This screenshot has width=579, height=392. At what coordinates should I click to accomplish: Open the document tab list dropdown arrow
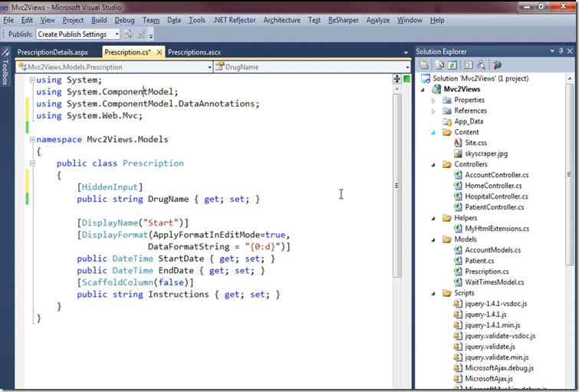click(406, 52)
